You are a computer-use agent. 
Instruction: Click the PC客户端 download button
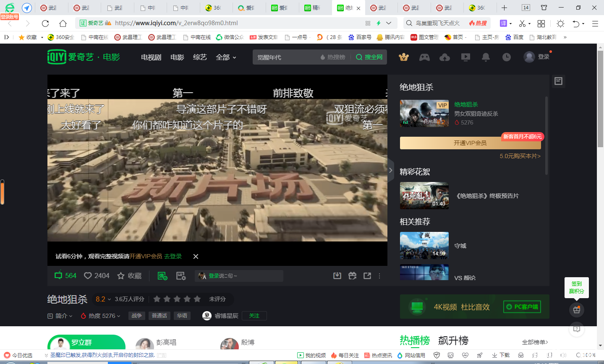pyautogui.click(x=522, y=307)
